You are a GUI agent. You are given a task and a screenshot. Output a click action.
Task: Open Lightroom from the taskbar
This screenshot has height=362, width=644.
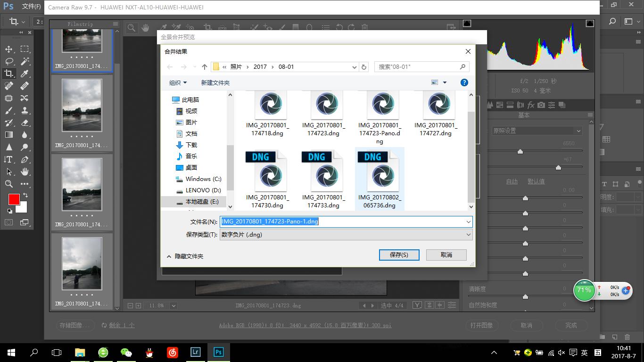195,352
